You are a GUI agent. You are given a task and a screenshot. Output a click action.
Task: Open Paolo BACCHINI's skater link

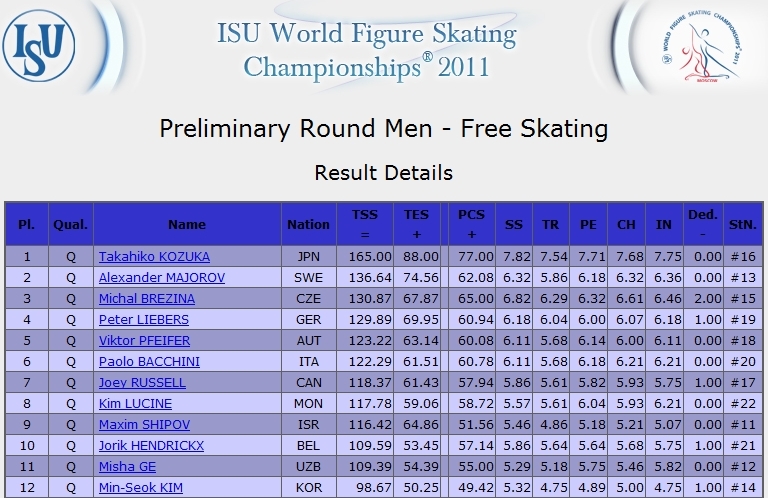(149, 362)
